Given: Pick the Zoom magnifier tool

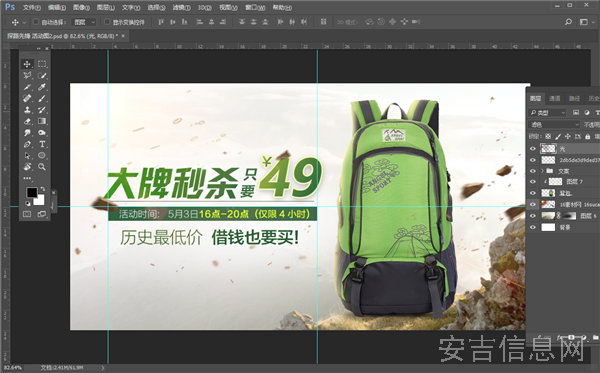Looking at the screenshot, I should point(42,167).
